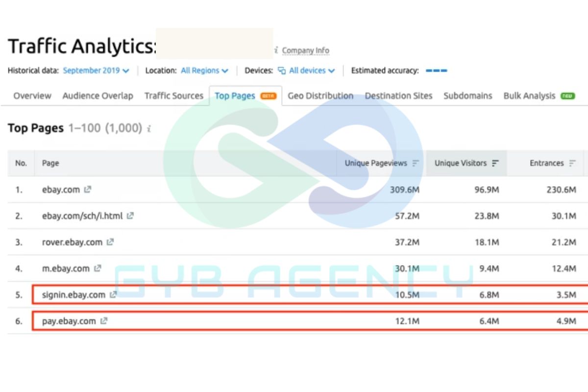Sort by Unique Visitors filter icon
The image size is (588, 392).
coord(495,163)
